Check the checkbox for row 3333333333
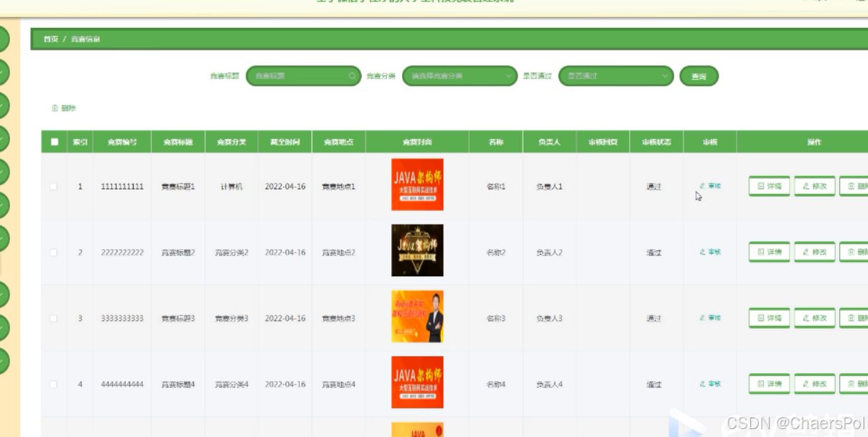 53,319
